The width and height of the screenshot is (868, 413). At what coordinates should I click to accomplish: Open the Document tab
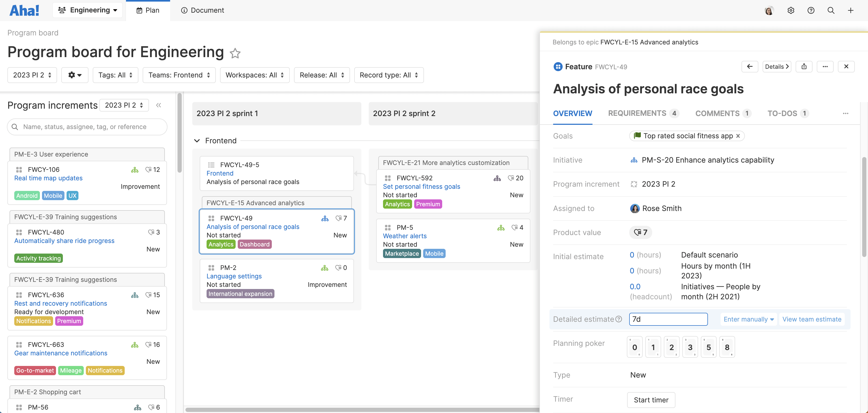[202, 11]
